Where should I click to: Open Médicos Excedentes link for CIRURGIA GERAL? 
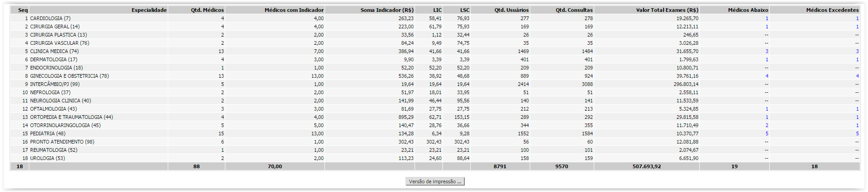[x=857, y=27]
